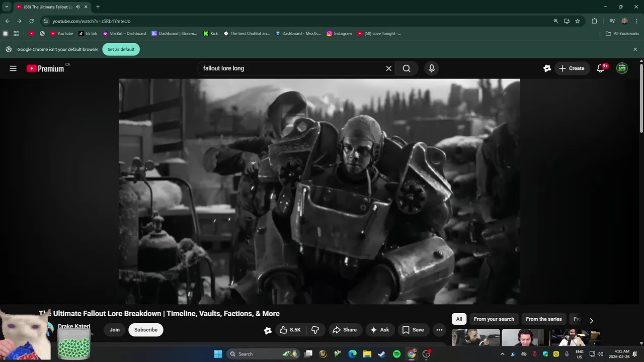Image resolution: width=644 pixels, height=362 pixels.
Task: Open Microsoft Edge from the taskbar
Action: [x=352, y=354]
